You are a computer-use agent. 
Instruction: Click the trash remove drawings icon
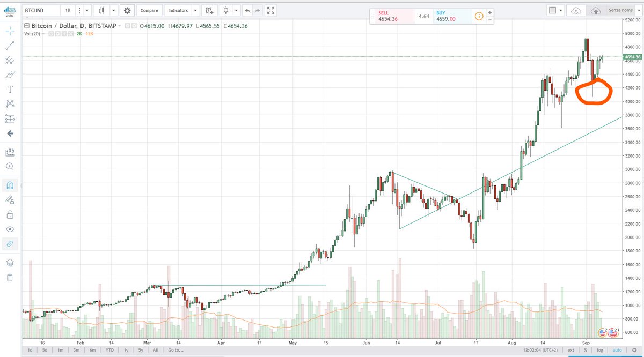click(10, 278)
